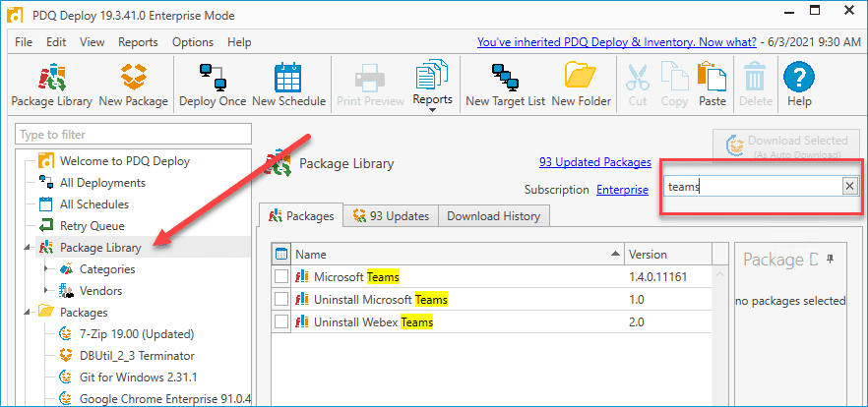Pin the Package Details panel
The height and width of the screenshot is (407, 868).
tap(830, 259)
